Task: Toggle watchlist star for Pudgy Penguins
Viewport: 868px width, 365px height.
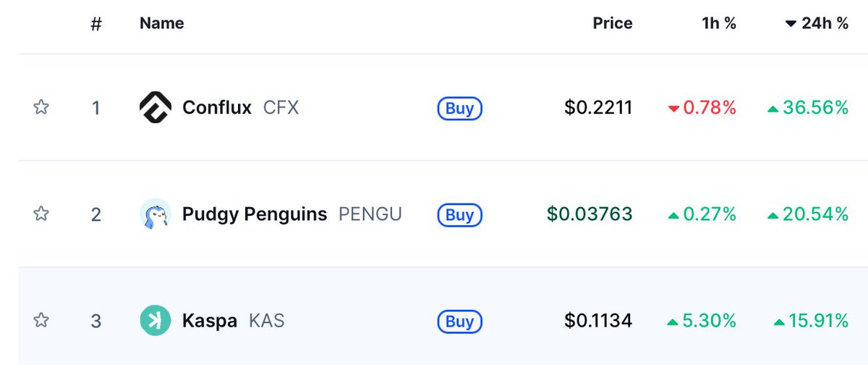Action: (41, 214)
